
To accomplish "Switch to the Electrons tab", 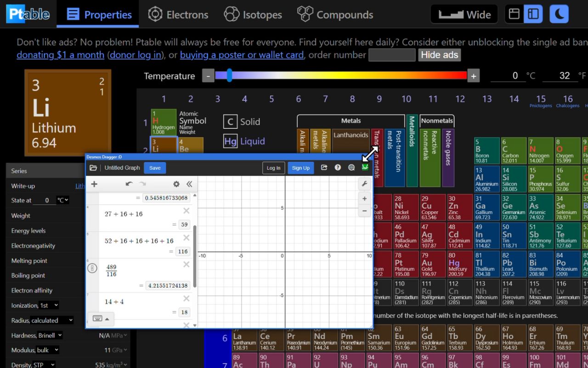I will (178, 14).
